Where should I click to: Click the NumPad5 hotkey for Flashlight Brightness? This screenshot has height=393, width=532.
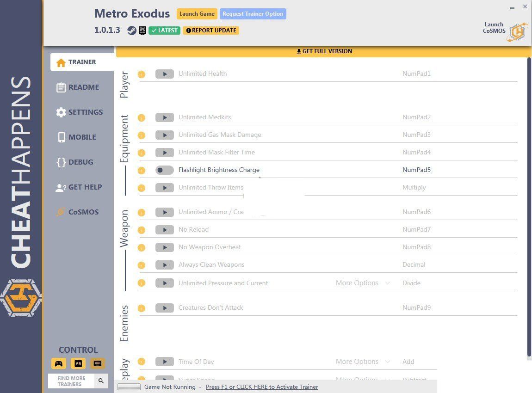(x=416, y=170)
